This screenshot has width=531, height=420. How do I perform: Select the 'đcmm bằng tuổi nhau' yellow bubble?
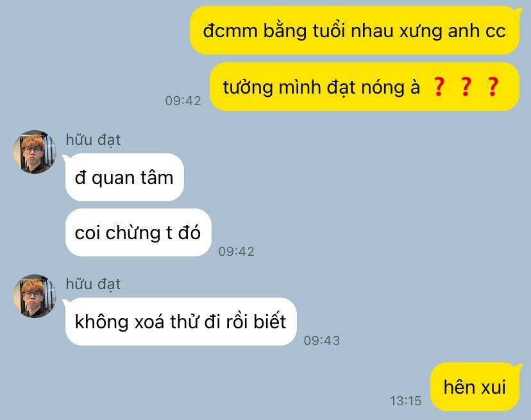click(x=355, y=30)
